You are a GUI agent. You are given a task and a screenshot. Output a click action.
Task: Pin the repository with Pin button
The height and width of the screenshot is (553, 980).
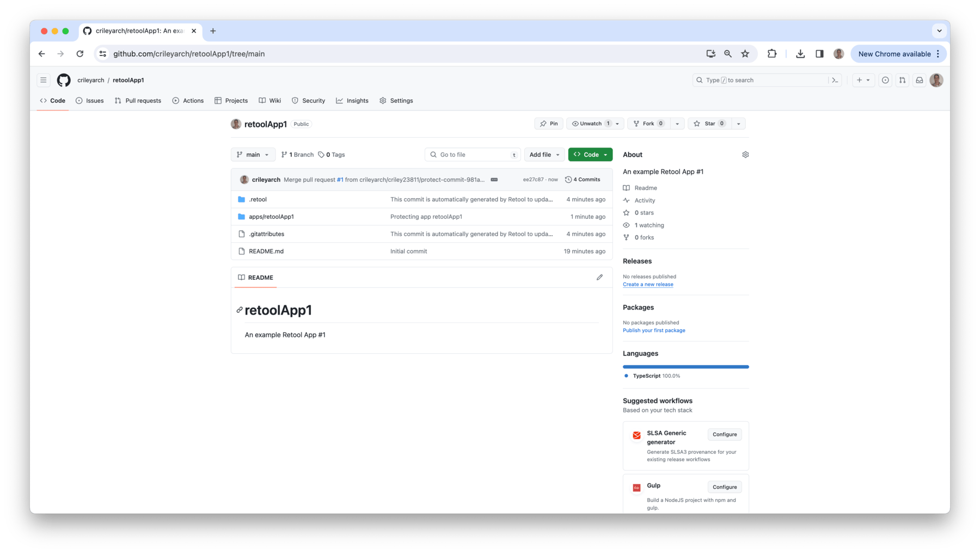(x=549, y=124)
